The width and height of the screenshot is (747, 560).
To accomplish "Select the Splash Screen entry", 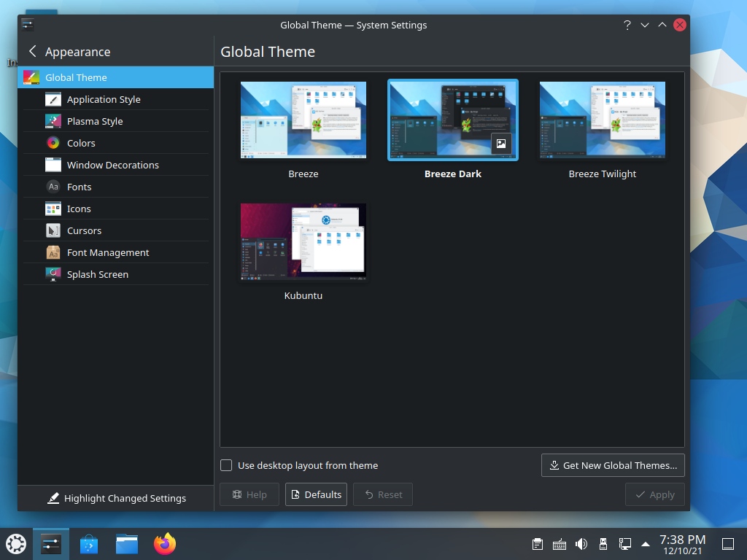I will (116, 274).
